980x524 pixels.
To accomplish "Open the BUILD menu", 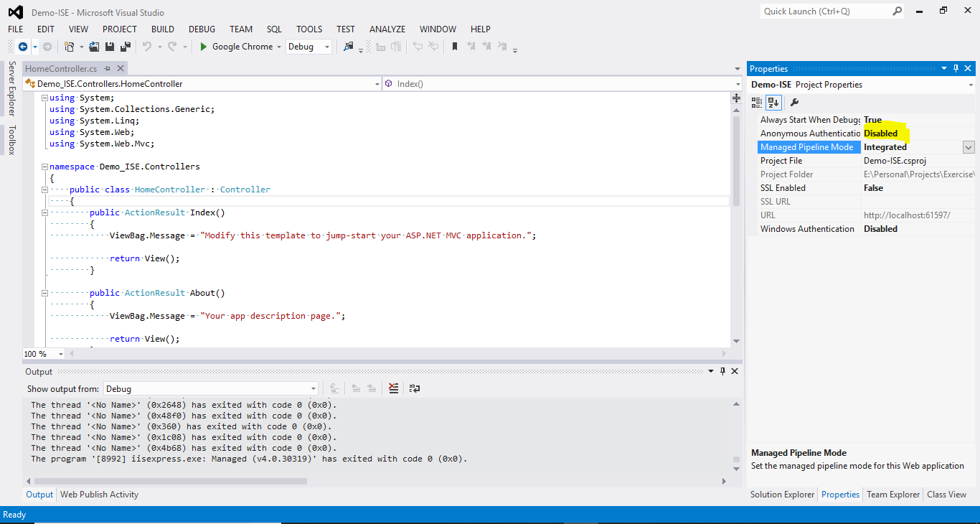I will tap(163, 29).
